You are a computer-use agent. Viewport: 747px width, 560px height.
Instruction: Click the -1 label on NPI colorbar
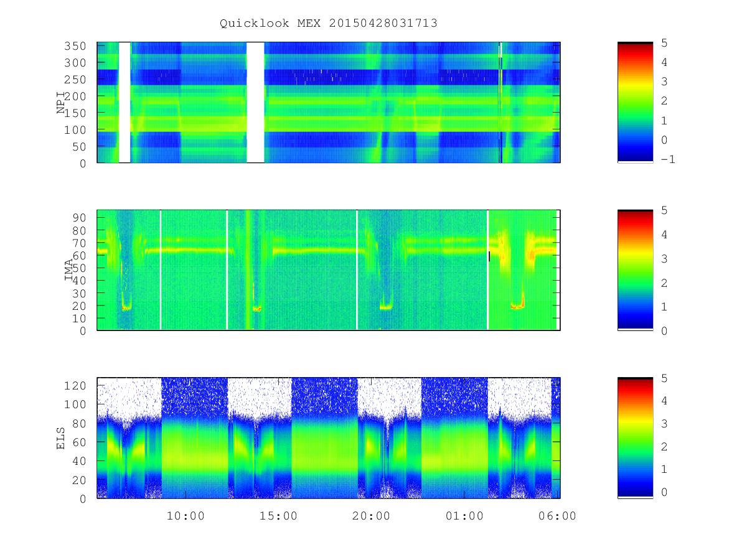tap(669, 159)
